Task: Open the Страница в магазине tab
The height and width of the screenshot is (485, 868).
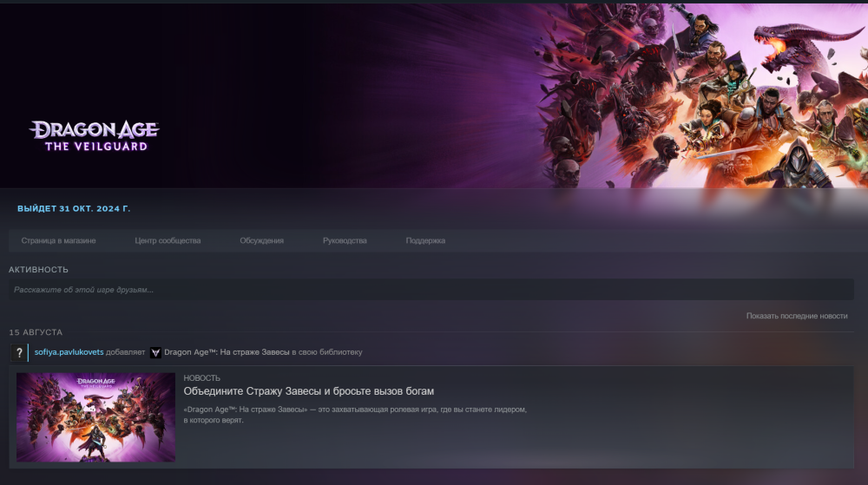Action: [58, 240]
